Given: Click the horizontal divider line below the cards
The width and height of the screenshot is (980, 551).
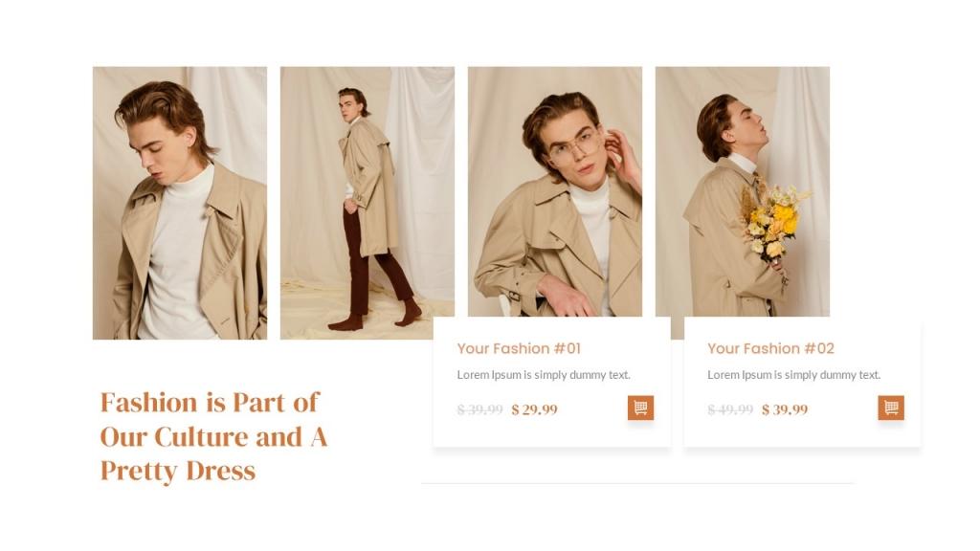Looking at the screenshot, I should coord(637,483).
